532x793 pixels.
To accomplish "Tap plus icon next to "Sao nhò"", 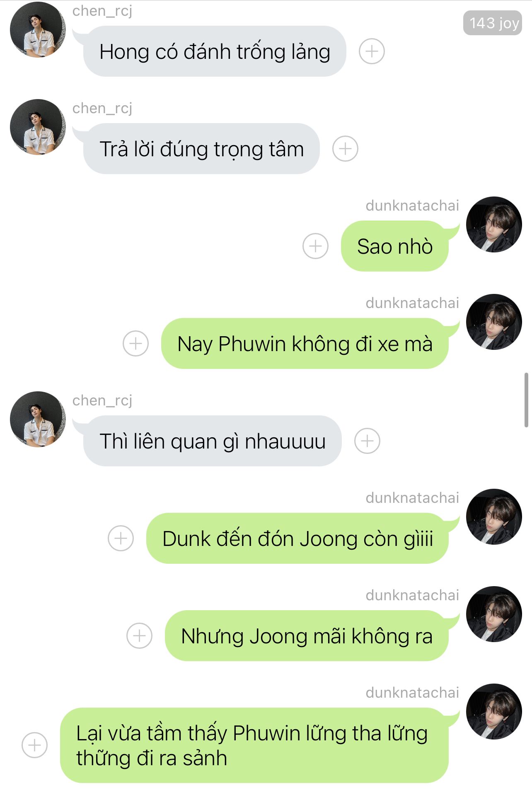I will click(x=315, y=246).
